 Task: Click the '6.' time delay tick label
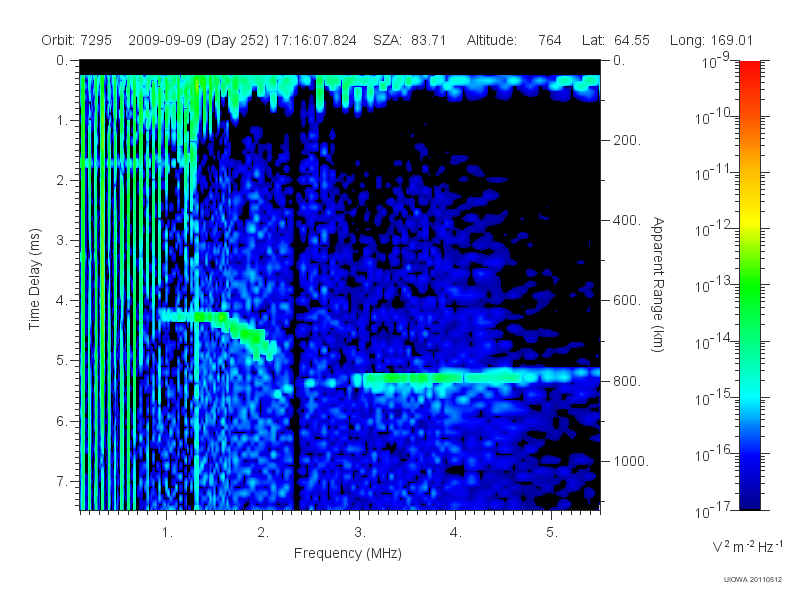pos(62,421)
